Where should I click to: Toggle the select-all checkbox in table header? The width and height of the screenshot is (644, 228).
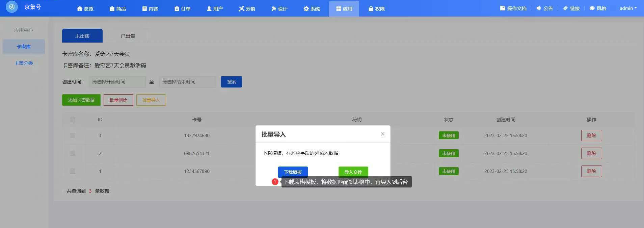click(73, 120)
